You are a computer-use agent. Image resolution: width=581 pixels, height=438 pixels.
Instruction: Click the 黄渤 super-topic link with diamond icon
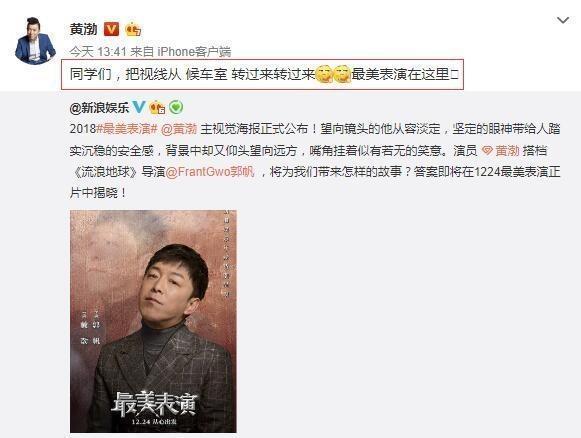tap(501, 150)
